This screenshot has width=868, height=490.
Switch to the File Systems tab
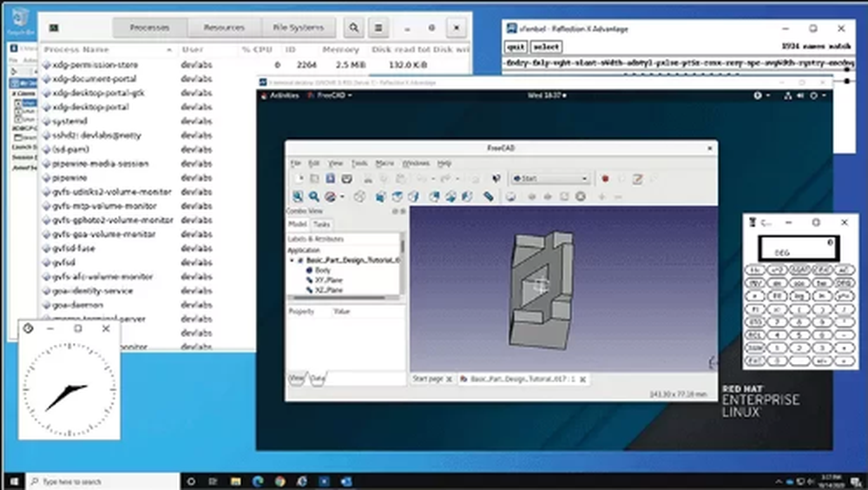299,27
